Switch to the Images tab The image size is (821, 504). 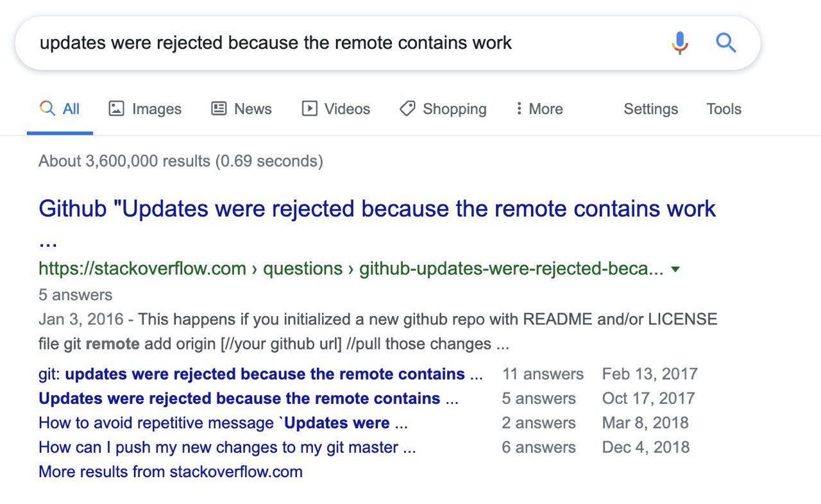click(145, 109)
